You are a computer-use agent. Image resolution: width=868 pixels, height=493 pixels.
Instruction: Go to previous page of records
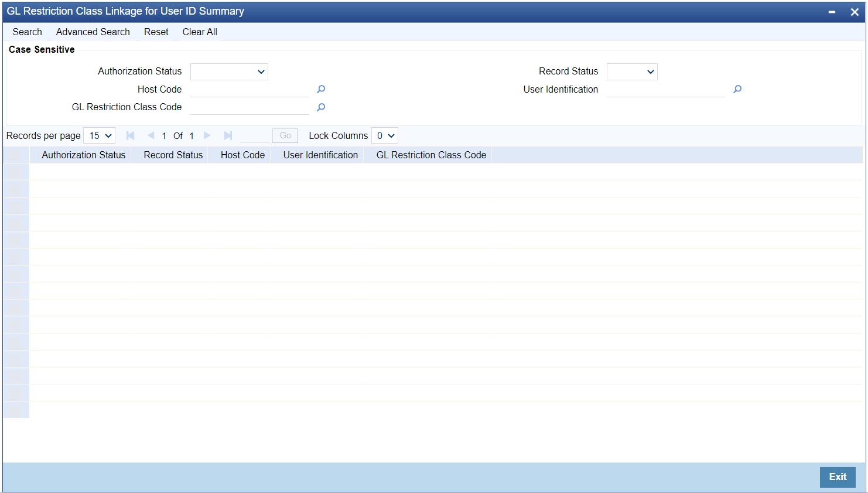pos(151,135)
